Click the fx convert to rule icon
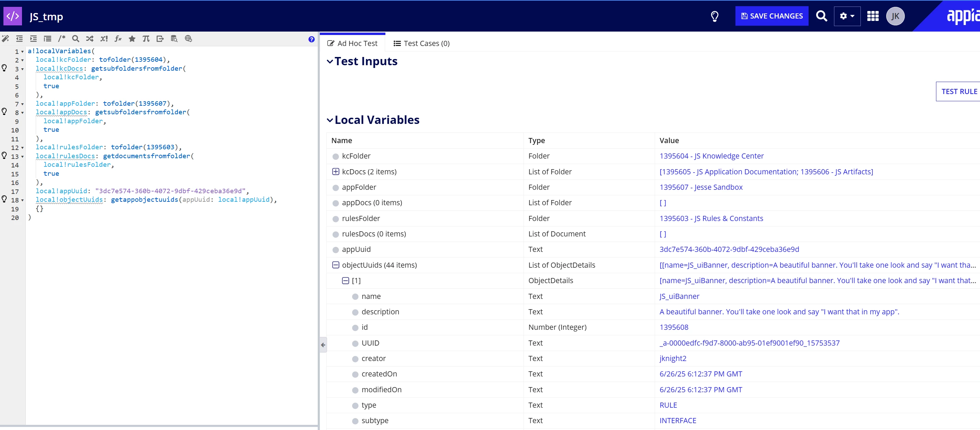 (x=118, y=38)
